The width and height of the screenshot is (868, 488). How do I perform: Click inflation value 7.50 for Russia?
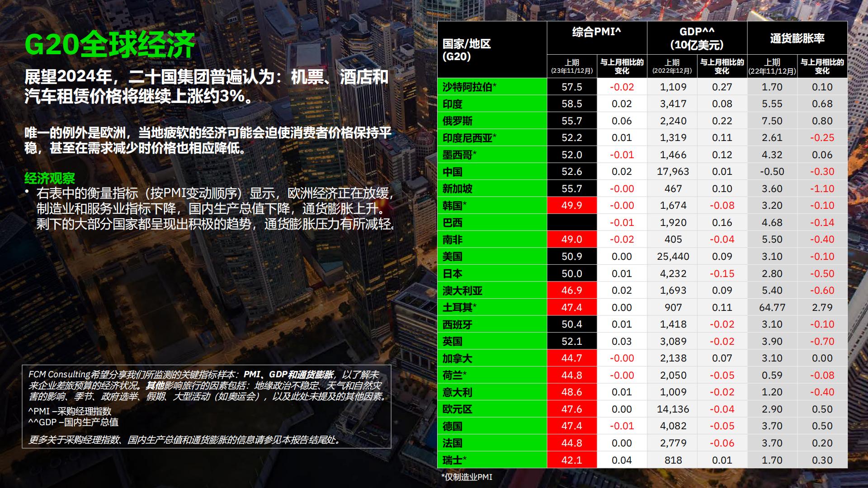pos(772,121)
